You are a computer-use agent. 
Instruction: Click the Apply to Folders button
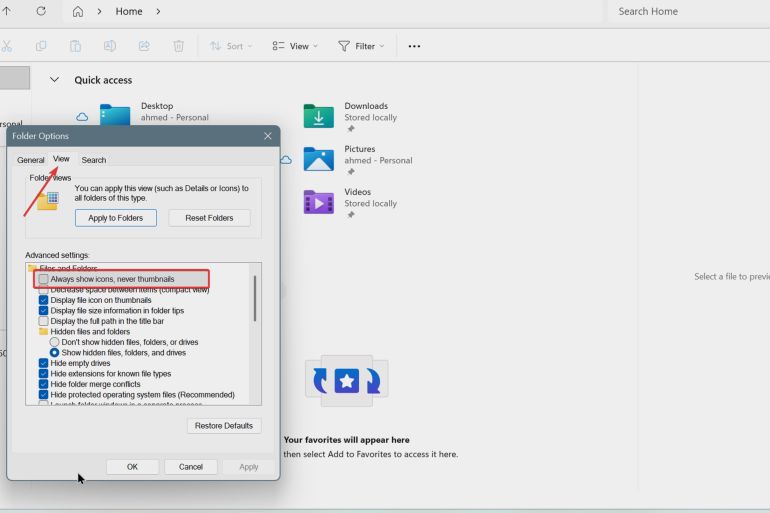[115, 218]
